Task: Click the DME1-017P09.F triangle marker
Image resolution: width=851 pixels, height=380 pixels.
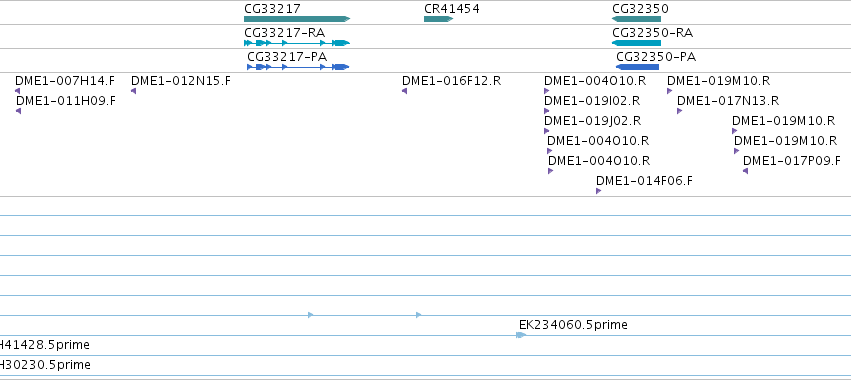Action: tap(745, 171)
